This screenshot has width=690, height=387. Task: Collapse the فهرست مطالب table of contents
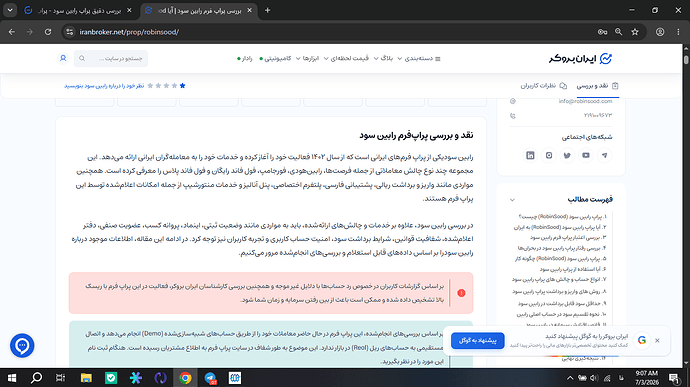point(512,200)
